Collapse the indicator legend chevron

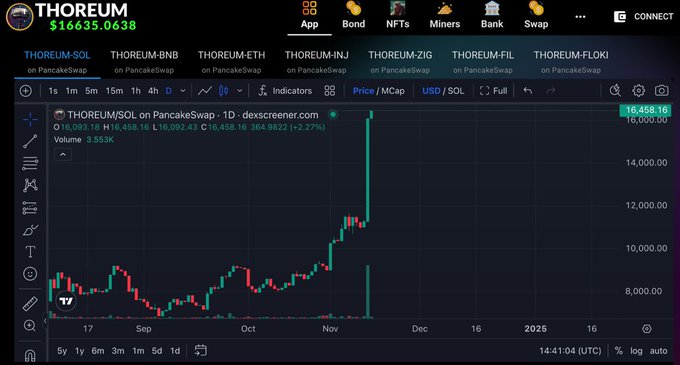[63, 155]
